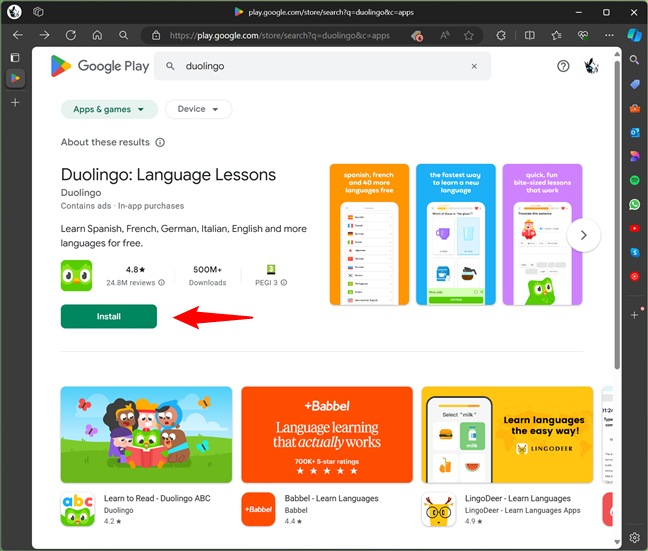
Task: Open Duolingo: Language Lessons title link
Action: [x=168, y=174]
